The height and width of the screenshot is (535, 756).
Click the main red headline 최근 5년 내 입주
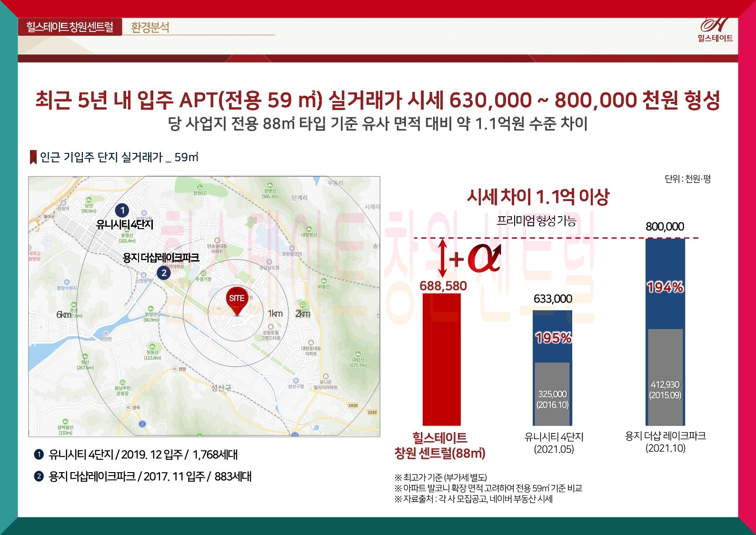(x=378, y=100)
